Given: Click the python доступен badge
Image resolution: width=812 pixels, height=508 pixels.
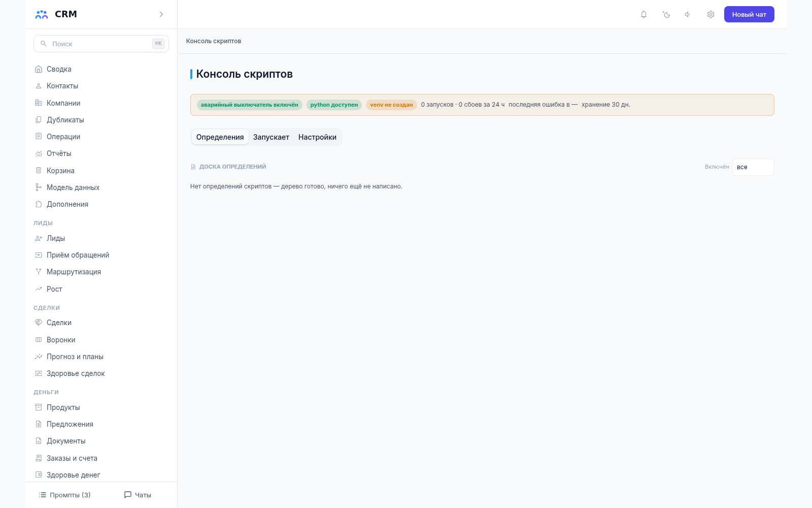Looking at the screenshot, I should click(334, 105).
